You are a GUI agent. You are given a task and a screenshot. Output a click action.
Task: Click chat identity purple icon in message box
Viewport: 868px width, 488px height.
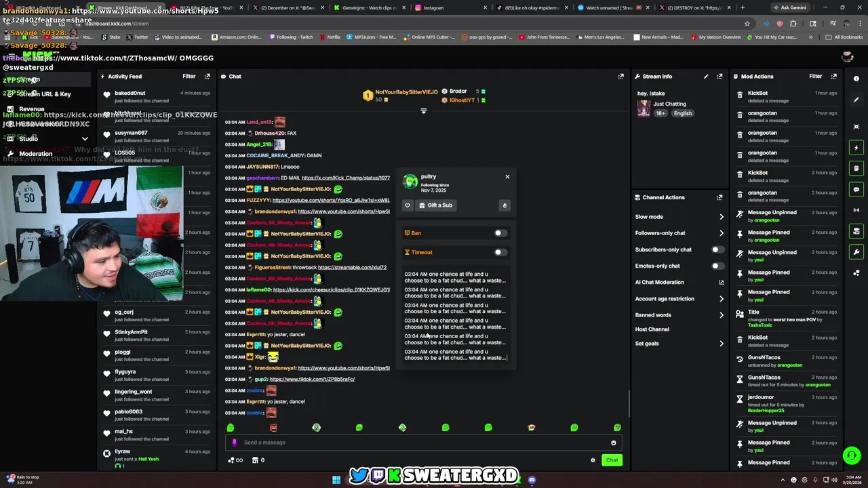(235, 443)
